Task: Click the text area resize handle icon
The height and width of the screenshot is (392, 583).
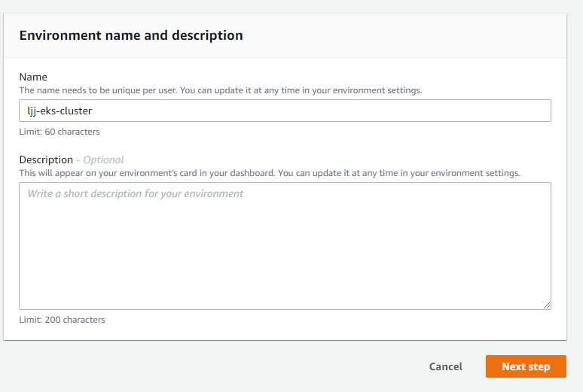Action: 547,305
